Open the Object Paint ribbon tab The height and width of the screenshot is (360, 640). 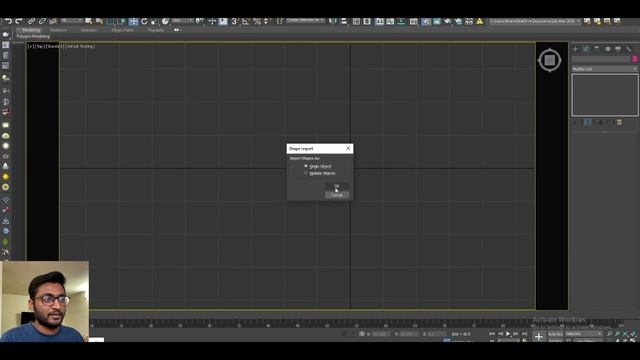(x=122, y=30)
